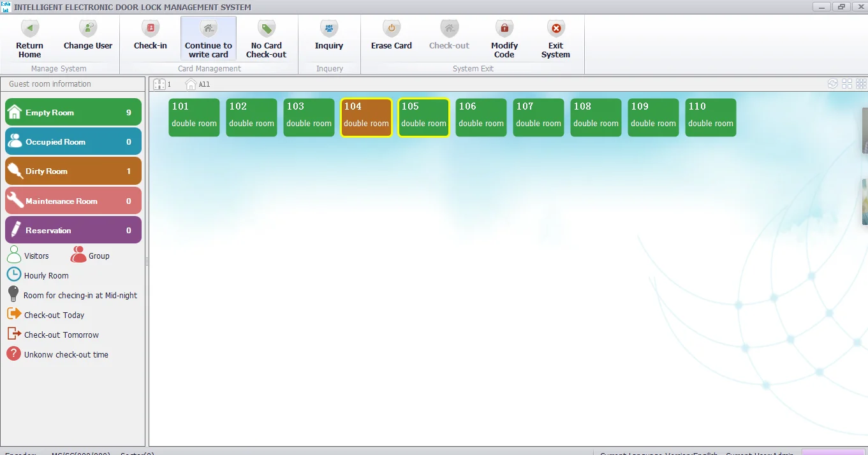
Task: Show Dirty Room list
Action: point(73,171)
